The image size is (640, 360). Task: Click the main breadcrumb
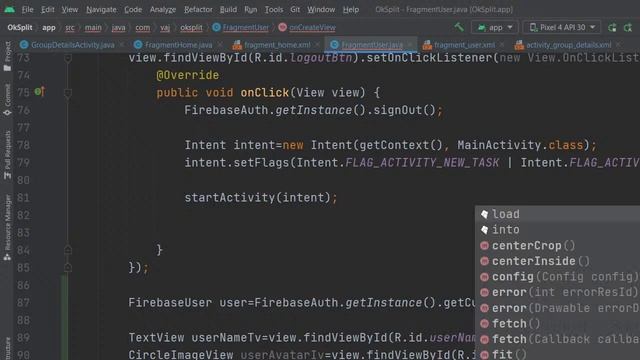[93, 27]
